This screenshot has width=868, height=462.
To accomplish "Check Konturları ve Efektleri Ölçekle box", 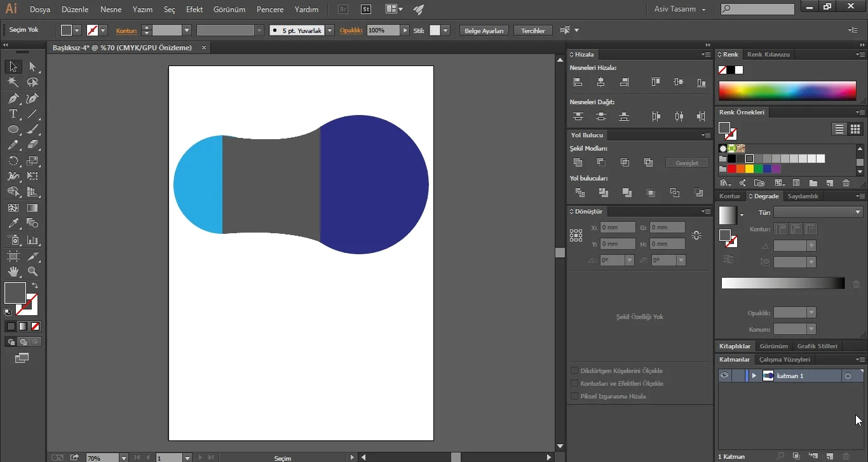I will 574,383.
